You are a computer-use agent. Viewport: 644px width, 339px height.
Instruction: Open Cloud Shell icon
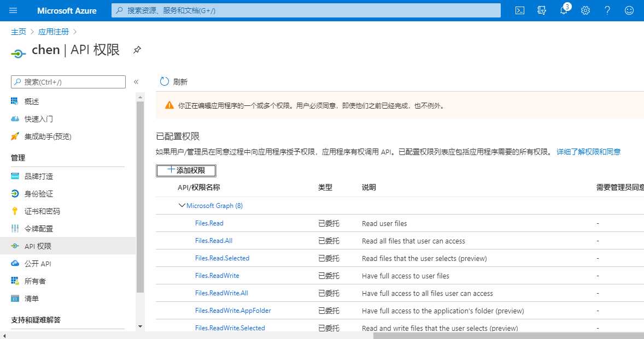pyautogui.click(x=520, y=11)
